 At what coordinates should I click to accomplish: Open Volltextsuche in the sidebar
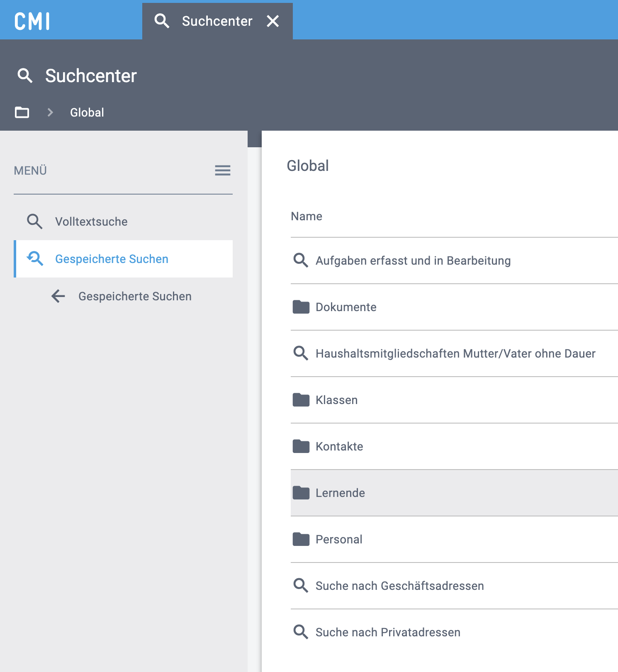point(91,222)
